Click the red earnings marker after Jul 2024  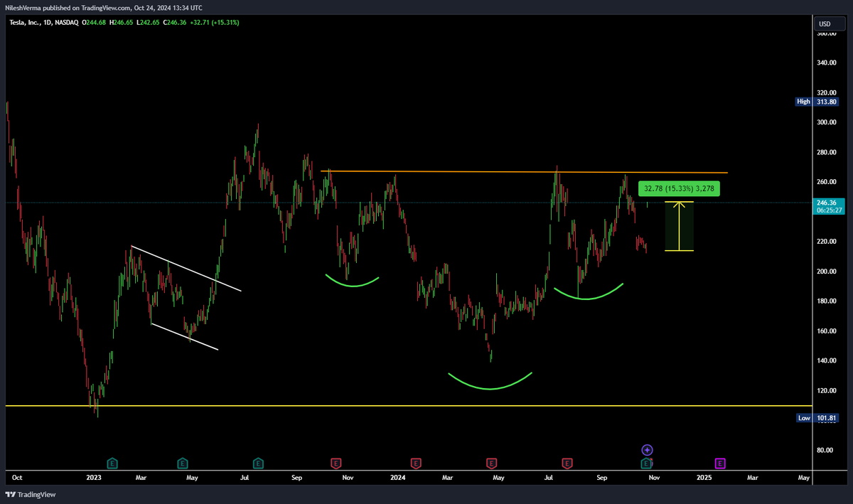567,463
